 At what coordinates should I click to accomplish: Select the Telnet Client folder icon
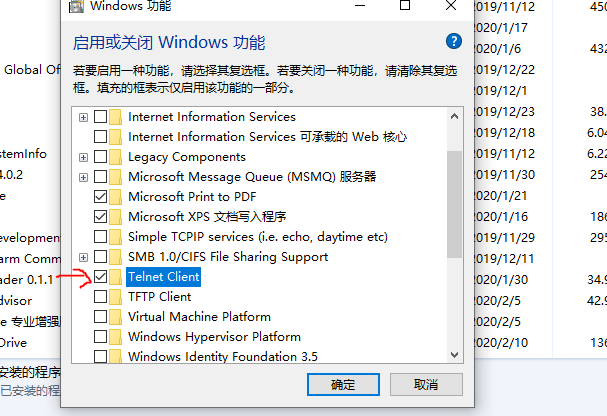click(115, 277)
